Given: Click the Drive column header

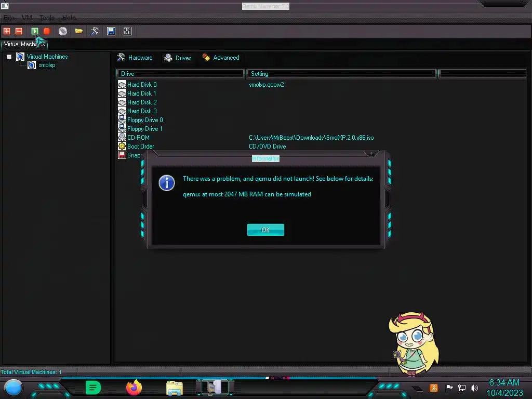Looking at the screenshot, I should click(x=180, y=74).
